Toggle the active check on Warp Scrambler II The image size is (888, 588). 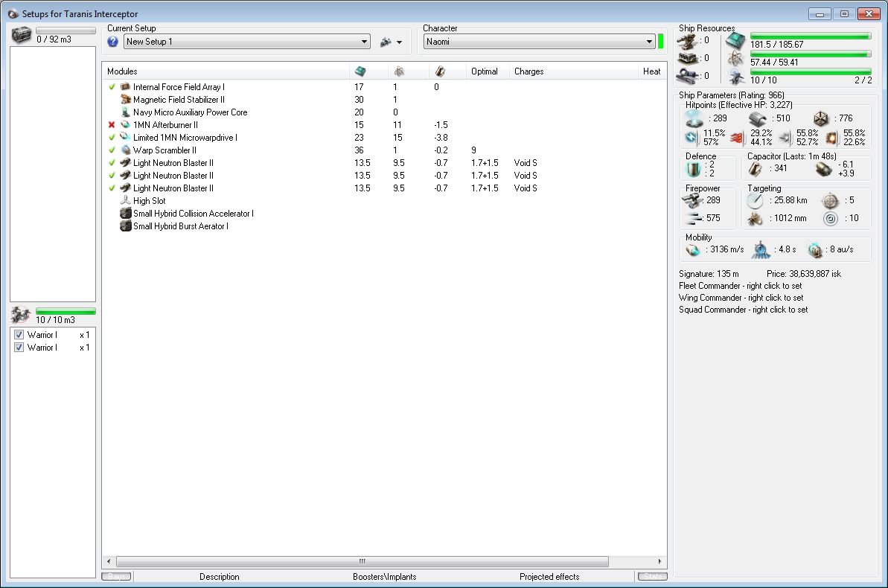pyautogui.click(x=112, y=150)
